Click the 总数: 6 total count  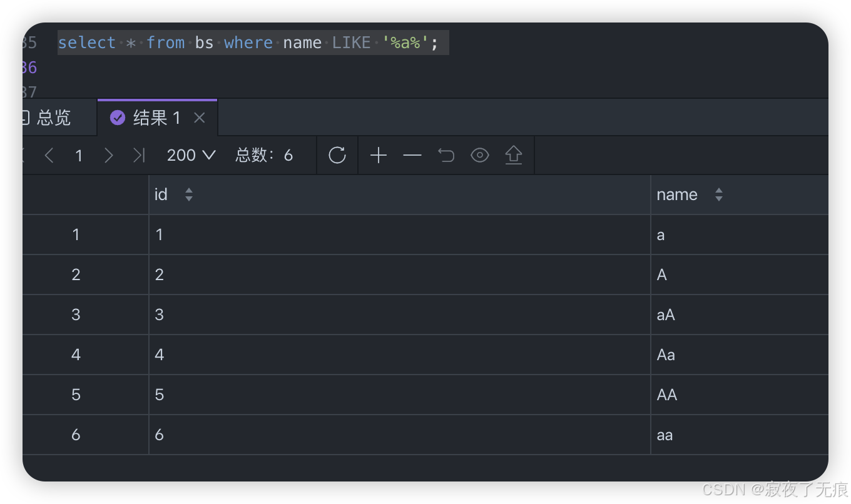point(264,155)
